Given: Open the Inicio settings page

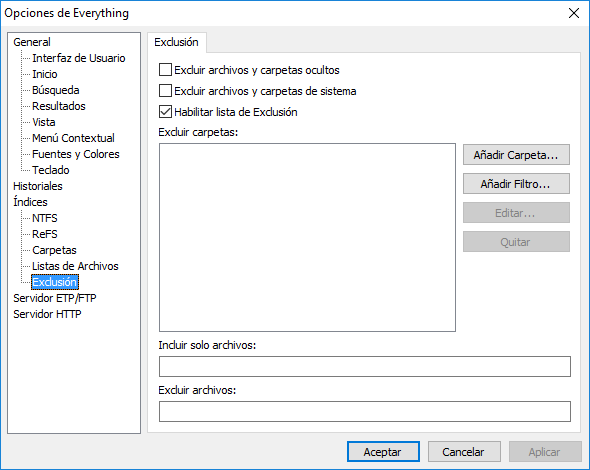Looking at the screenshot, I should pyautogui.click(x=45, y=74).
